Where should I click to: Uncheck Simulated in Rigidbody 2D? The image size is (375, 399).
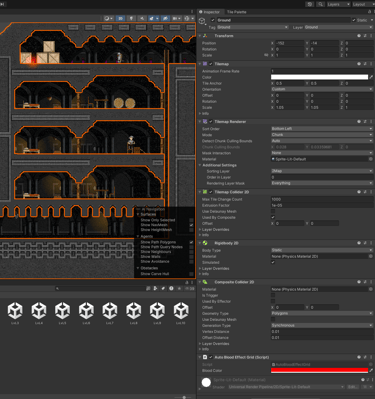point(273,262)
